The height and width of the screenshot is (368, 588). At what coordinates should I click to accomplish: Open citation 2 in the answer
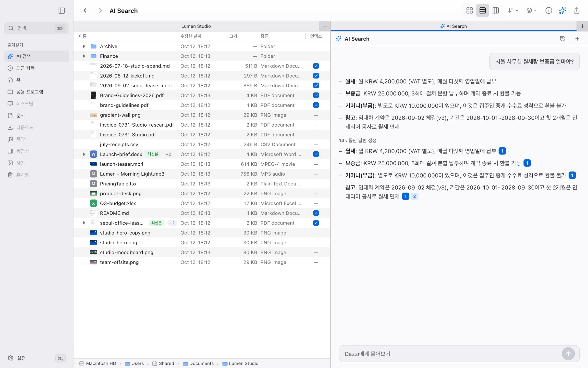click(x=414, y=196)
